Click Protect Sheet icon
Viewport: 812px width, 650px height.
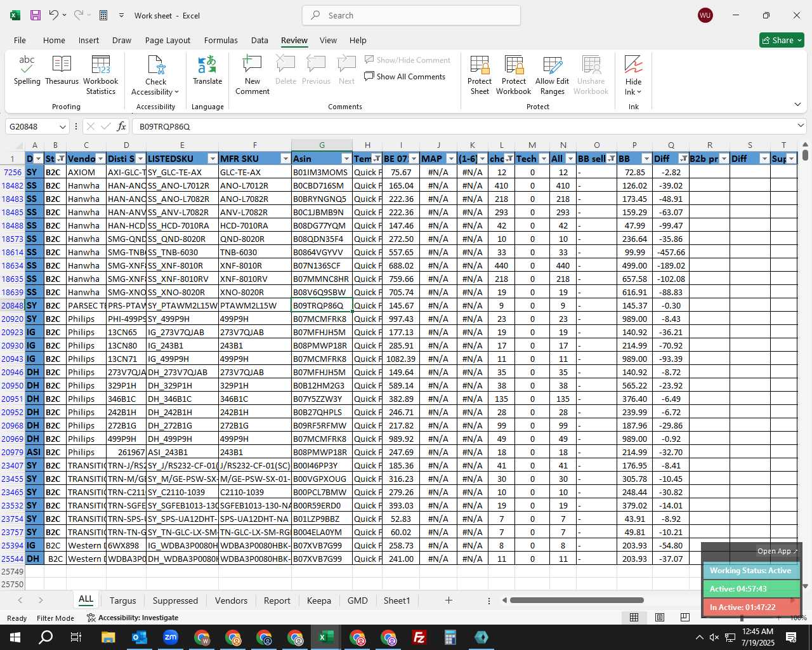tap(480, 75)
